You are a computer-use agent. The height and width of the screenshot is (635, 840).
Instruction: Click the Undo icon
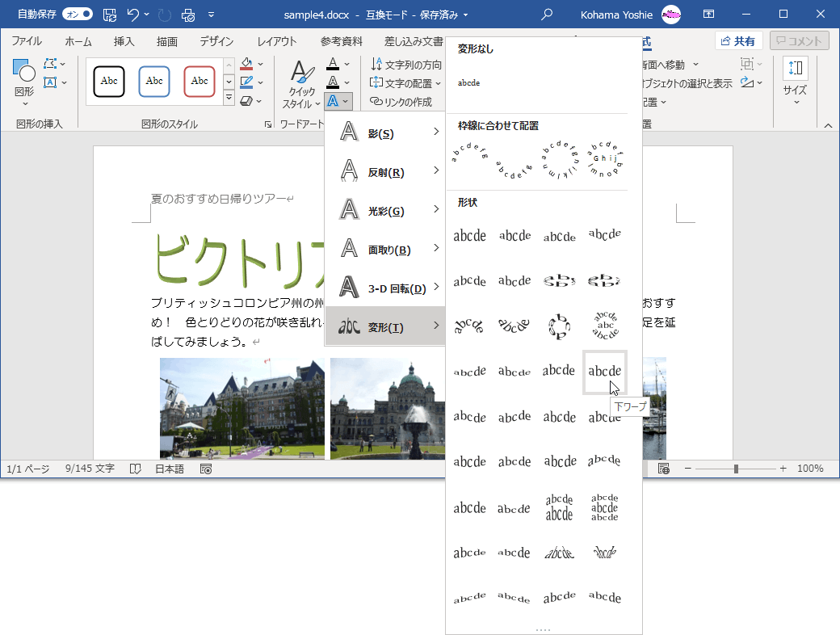pyautogui.click(x=132, y=15)
